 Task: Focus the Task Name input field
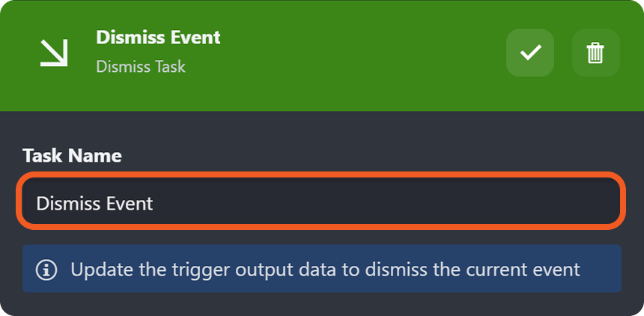(322, 203)
